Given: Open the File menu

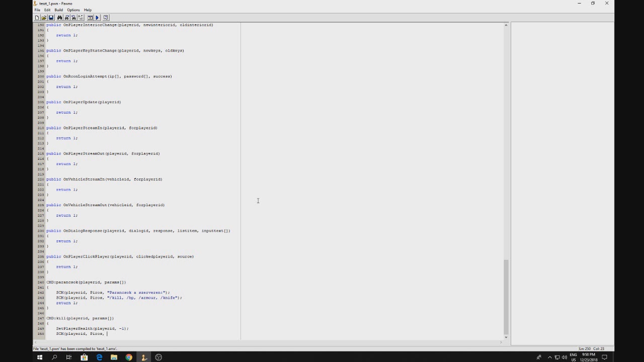Looking at the screenshot, I should pyautogui.click(x=37, y=10).
